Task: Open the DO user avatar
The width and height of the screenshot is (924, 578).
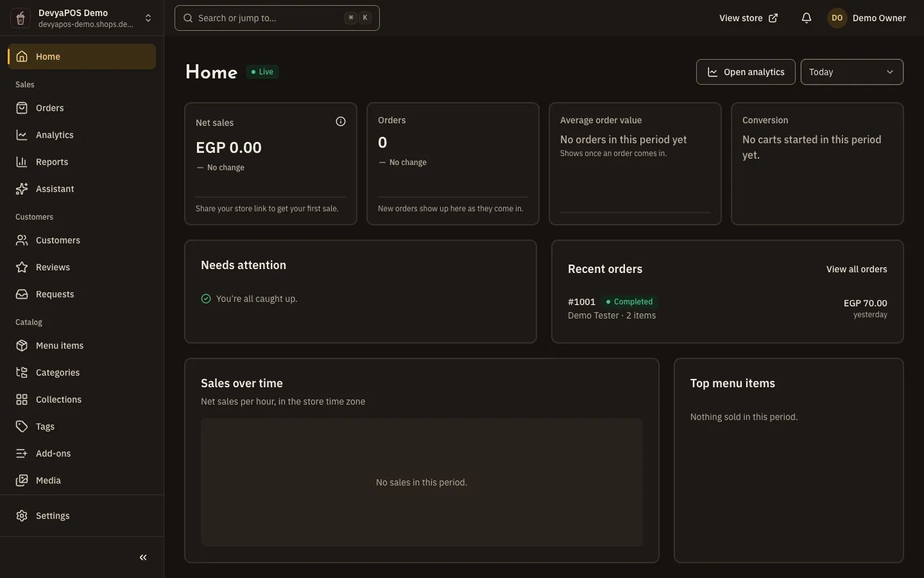Action: tap(837, 18)
